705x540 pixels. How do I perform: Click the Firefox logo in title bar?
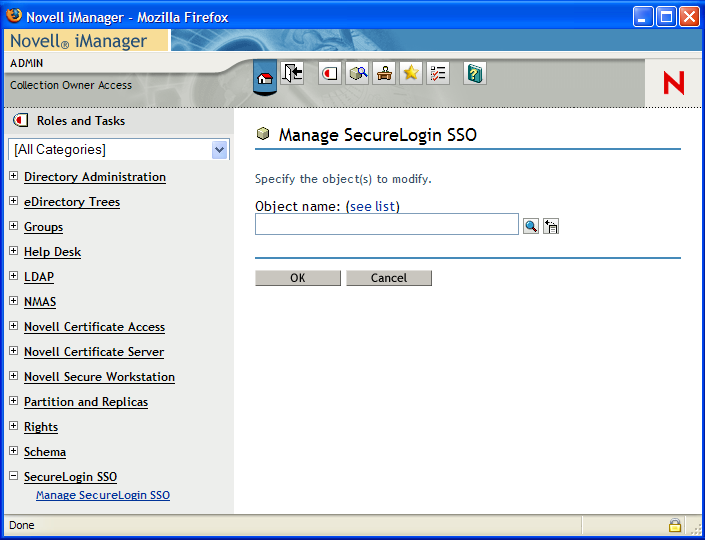pyautogui.click(x=14, y=16)
